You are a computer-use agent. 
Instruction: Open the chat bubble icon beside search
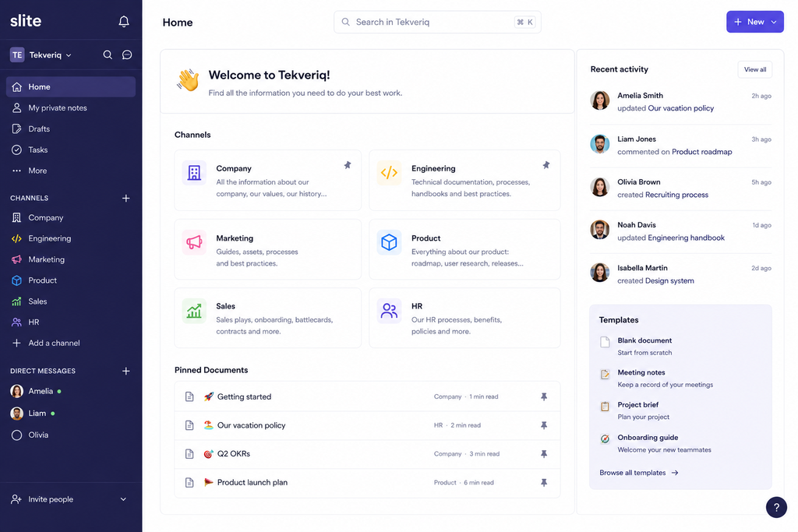click(x=127, y=55)
